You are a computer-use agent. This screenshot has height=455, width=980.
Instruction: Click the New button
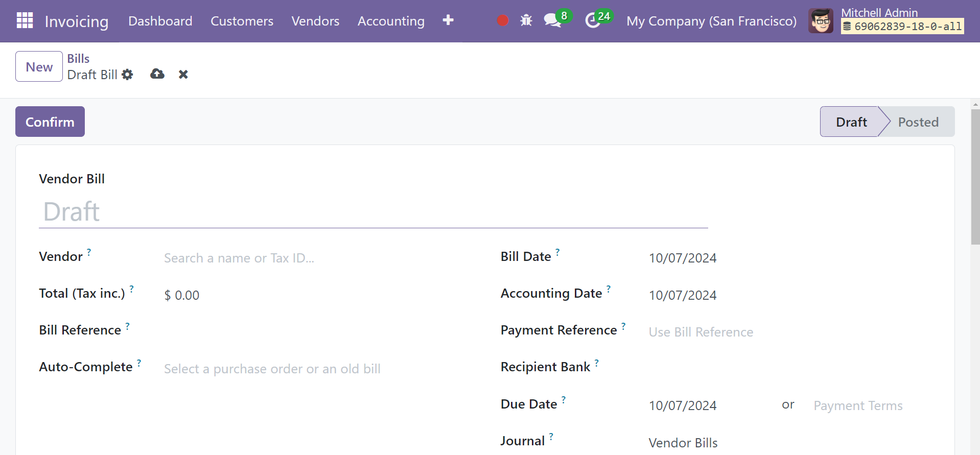[39, 66]
